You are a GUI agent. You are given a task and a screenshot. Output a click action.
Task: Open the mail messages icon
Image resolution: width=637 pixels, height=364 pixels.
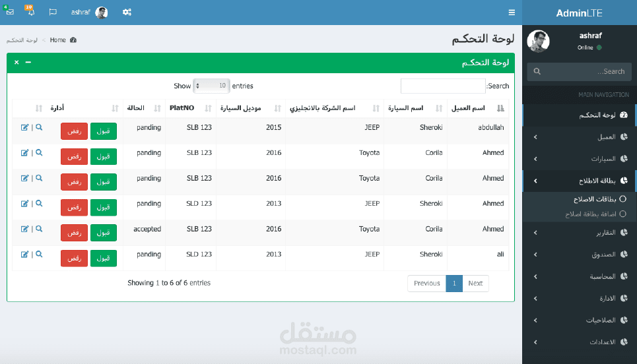(x=10, y=12)
